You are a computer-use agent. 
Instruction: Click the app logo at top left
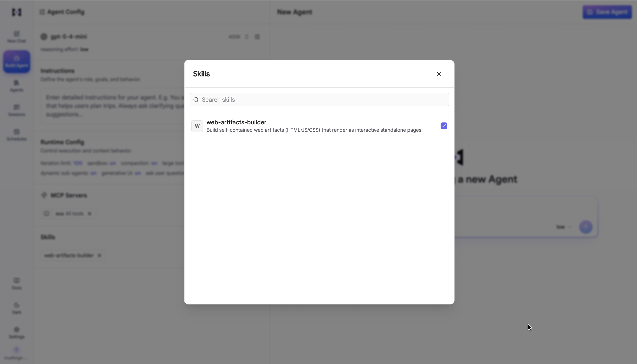(16, 12)
